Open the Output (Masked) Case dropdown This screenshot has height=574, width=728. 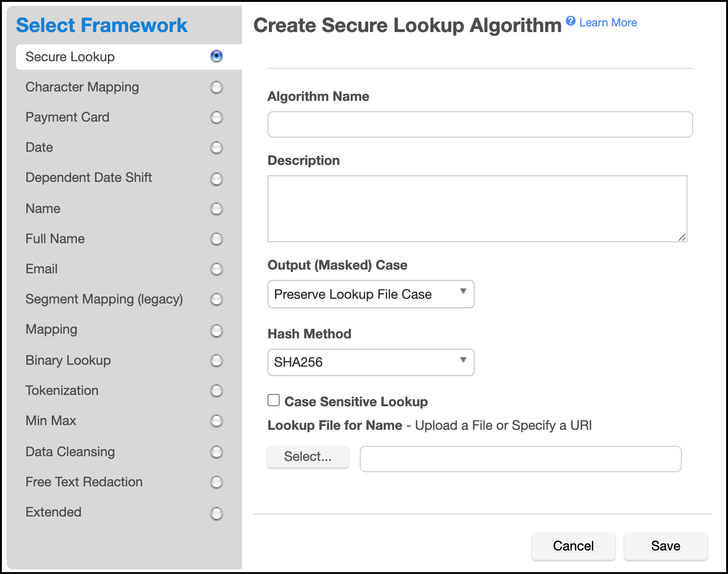point(371,294)
